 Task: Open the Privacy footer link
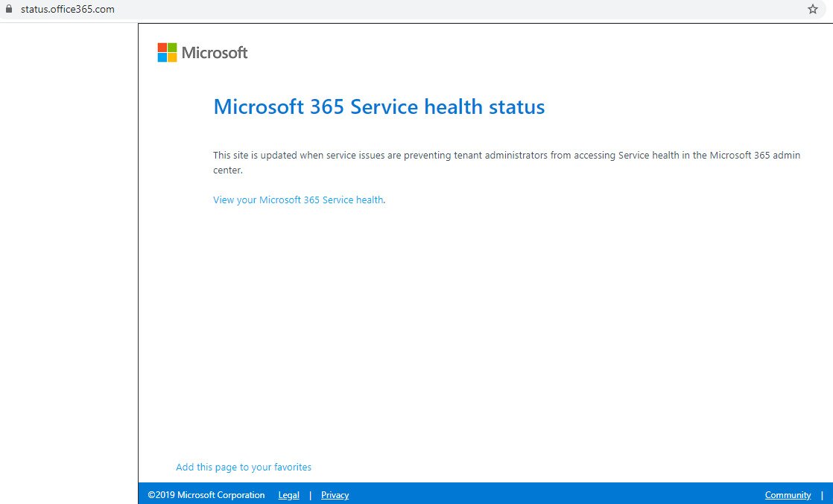pyautogui.click(x=335, y=495)
